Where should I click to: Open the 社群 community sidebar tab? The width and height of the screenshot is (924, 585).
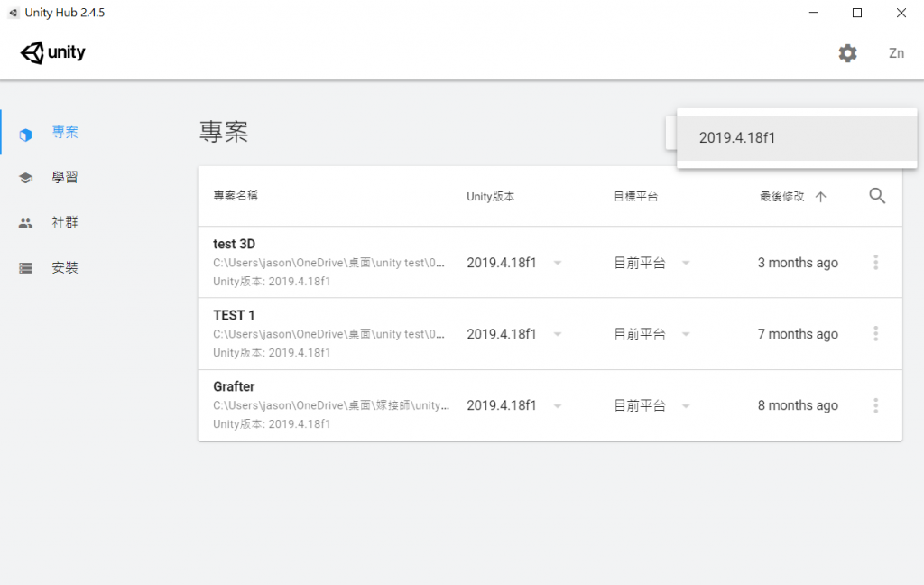[x=65, y=222]
